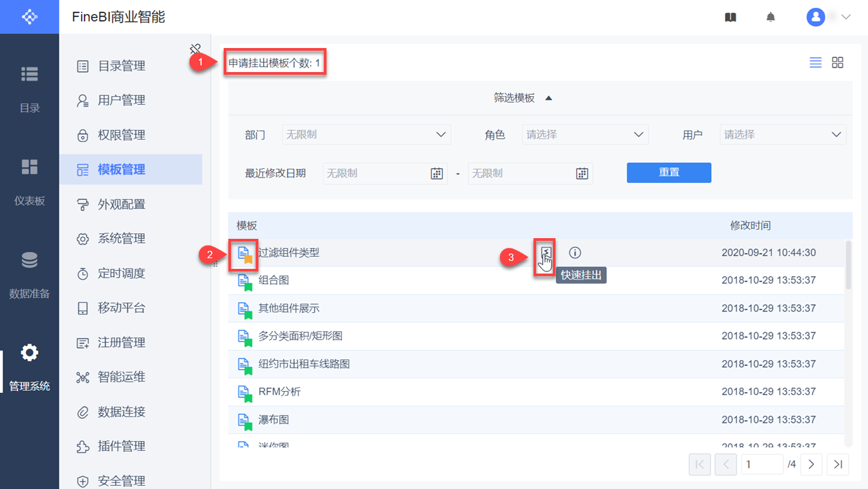Select the RFM分析 template name
The height and width of the screenshot is (489, 868).
(x=280, y=392)
